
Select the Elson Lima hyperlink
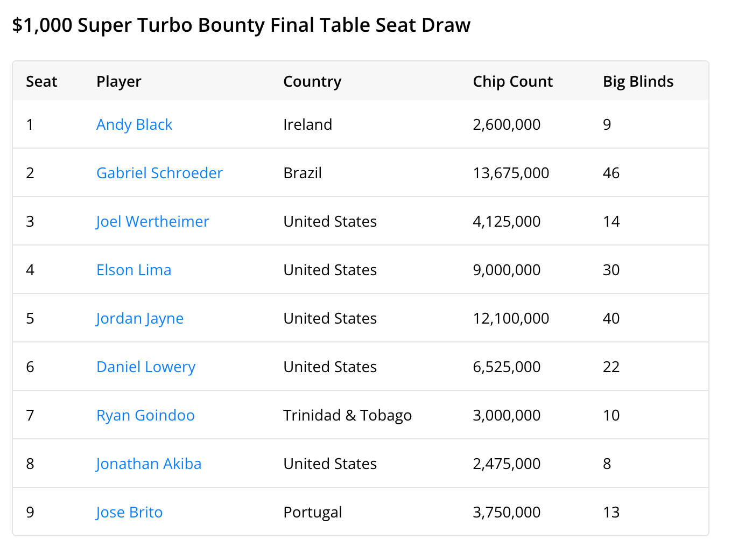coord(133,270)
